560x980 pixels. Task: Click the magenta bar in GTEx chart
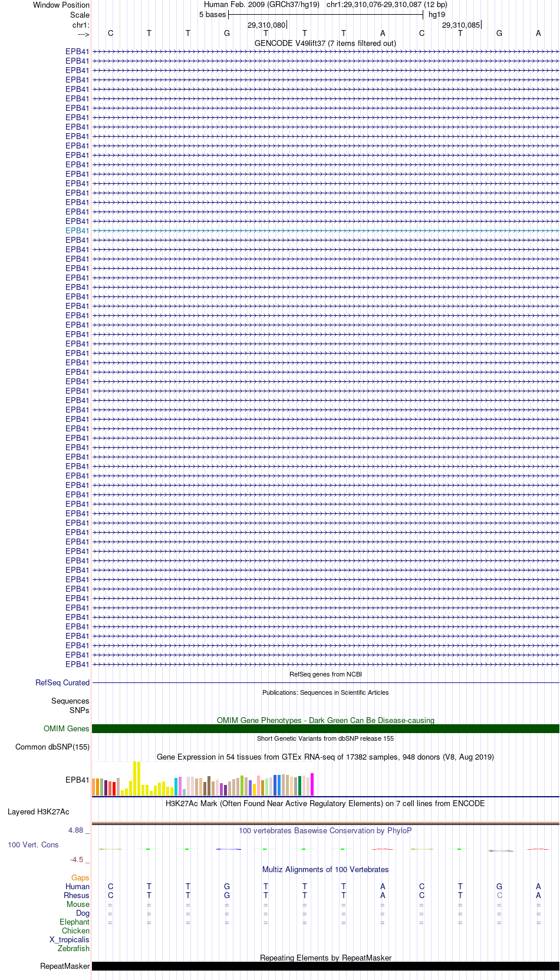[312, 784]
